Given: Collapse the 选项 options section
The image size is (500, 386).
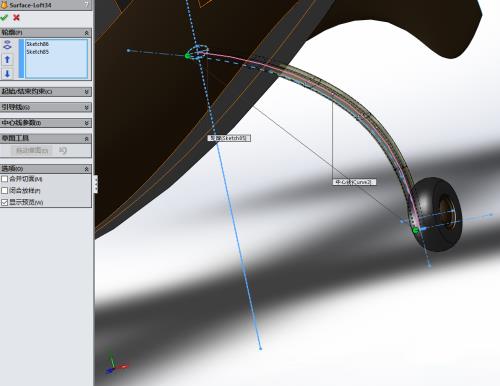Looking at the screenshot, I should 86,169.
